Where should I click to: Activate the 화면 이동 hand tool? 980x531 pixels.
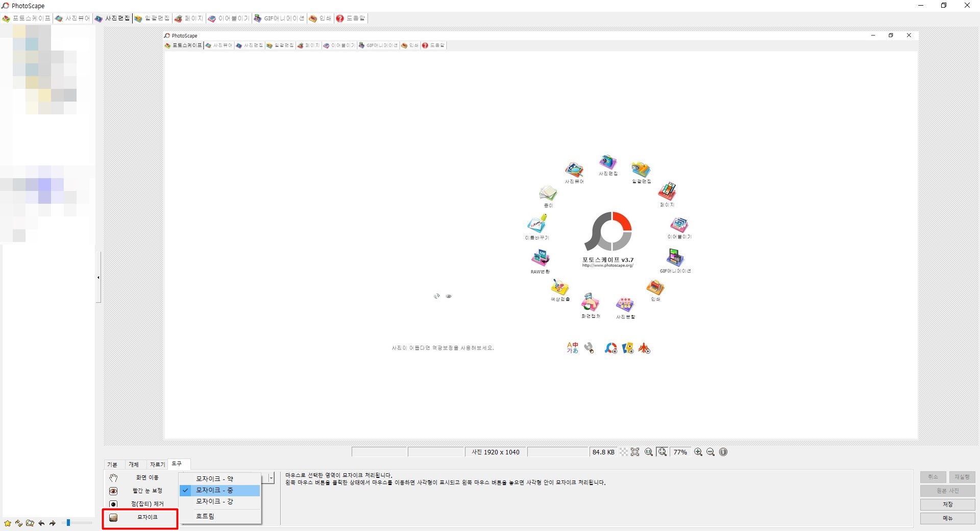pos(141,477)
